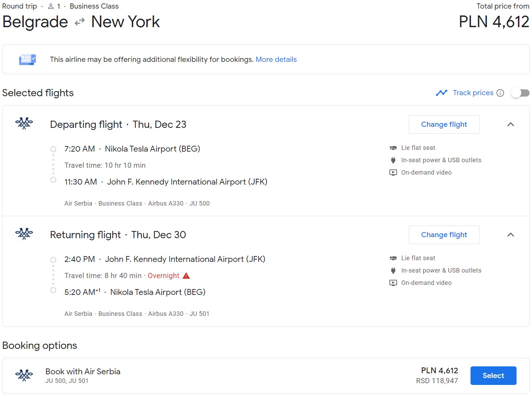Click '5:20 AM+1 · Nikola Tesla Airport (BEG)' arrival line
The height and width of the screenshot is (398, 532).
(135, 292)
